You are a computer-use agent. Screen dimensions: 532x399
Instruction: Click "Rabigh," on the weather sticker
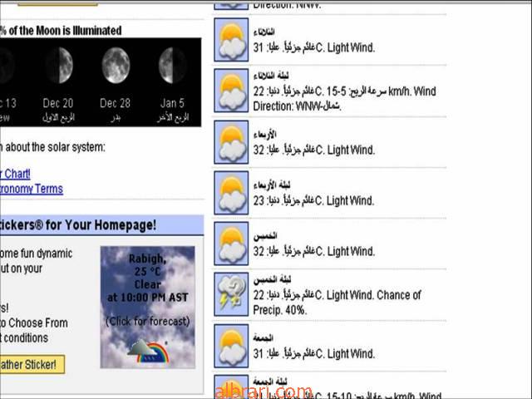pos(148,259)
